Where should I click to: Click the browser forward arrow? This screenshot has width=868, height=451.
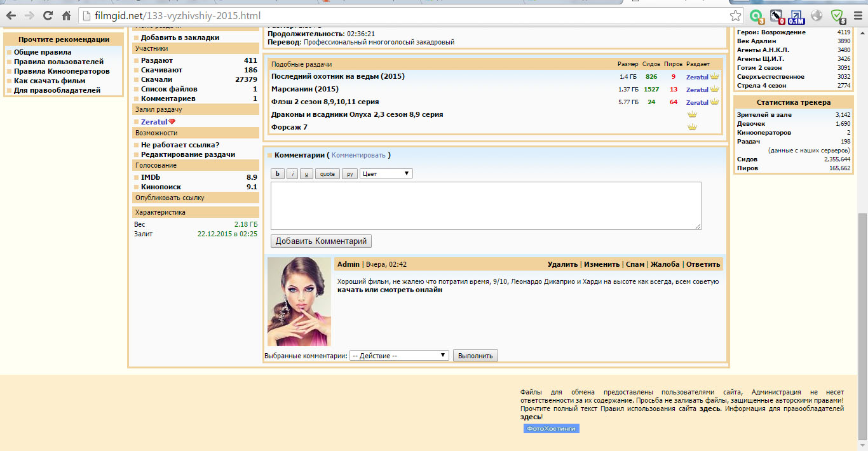click(x=29, y=15)
